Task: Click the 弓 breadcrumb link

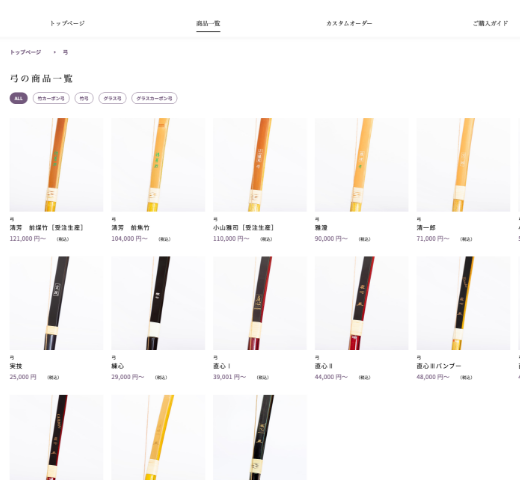Action: click(x=65, y=52)
